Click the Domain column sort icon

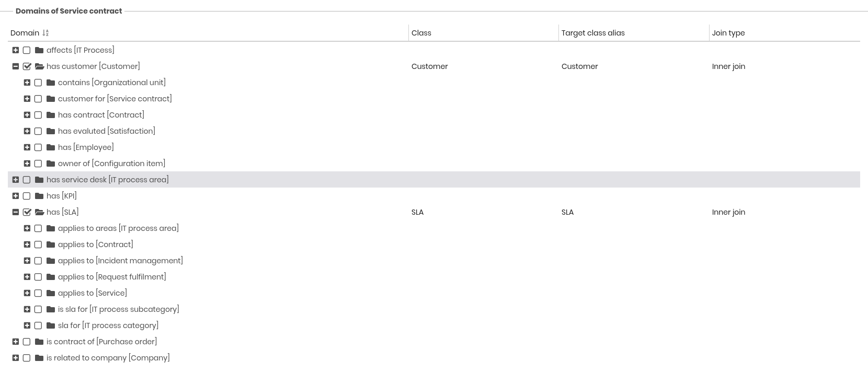point(45,33)
